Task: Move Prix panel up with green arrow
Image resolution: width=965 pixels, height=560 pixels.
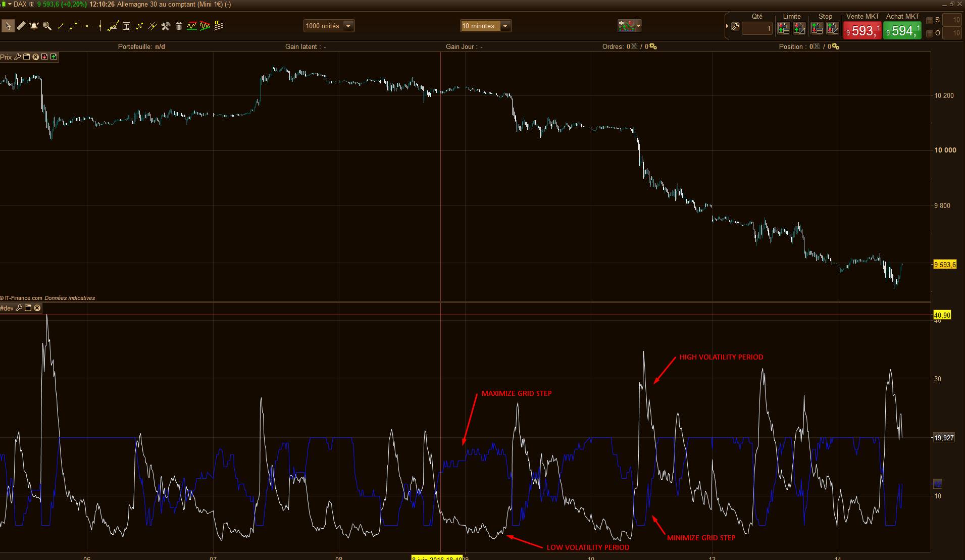Action: 54,57
